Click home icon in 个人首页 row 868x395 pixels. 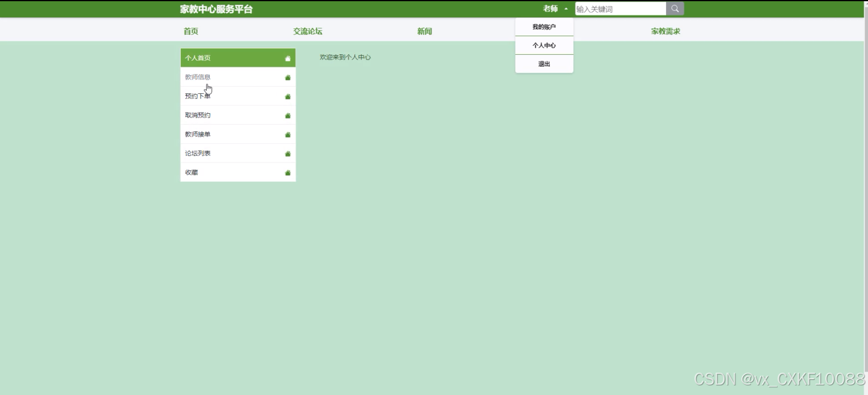pyautogui.click(x=288, y=58)
